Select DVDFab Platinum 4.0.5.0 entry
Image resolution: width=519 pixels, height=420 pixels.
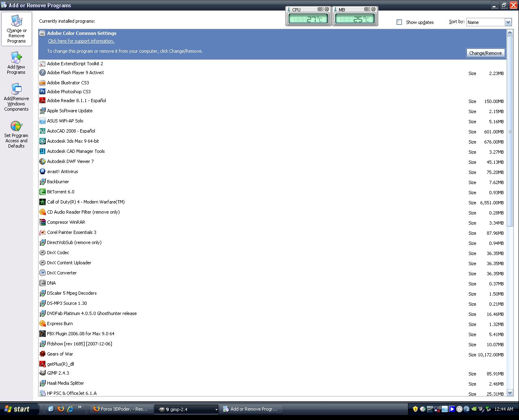tap(272, 313)
